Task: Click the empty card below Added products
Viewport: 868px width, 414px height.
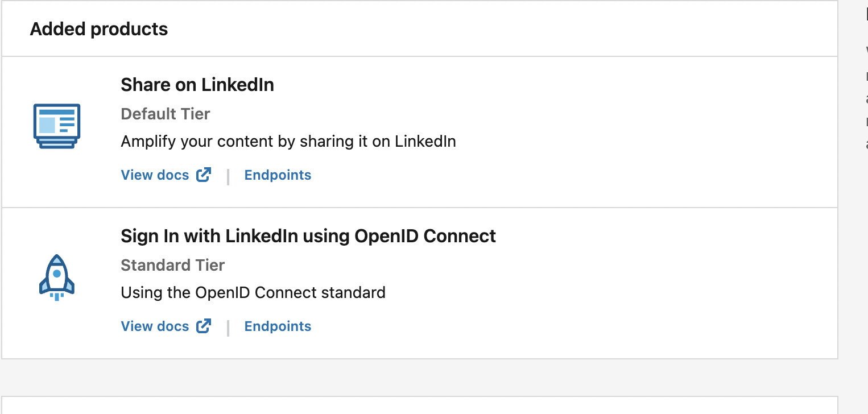Action: (420, 405)
